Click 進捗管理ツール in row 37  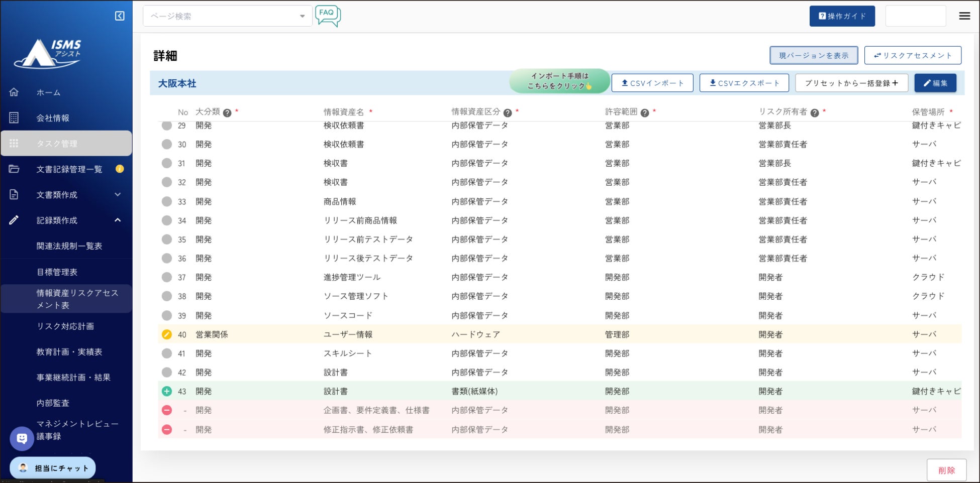click(x=352, y=277)
